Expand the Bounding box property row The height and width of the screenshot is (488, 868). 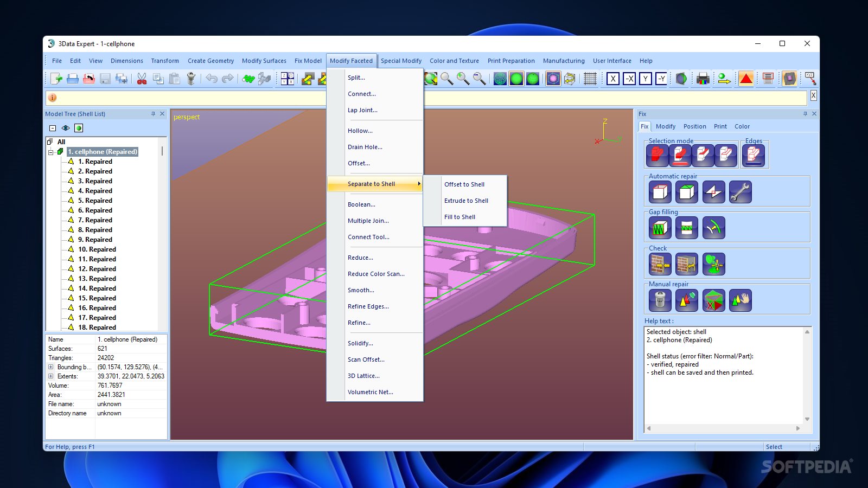(51, 367)
